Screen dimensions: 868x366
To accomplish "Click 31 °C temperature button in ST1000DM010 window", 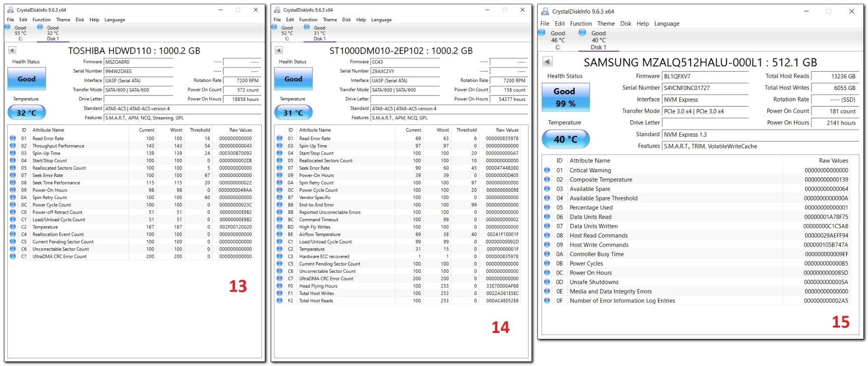I will point(293,113).
